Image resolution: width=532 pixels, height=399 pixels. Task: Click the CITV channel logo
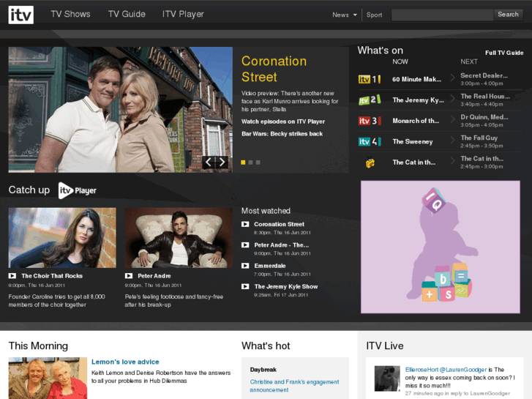(x=370, y=163)
